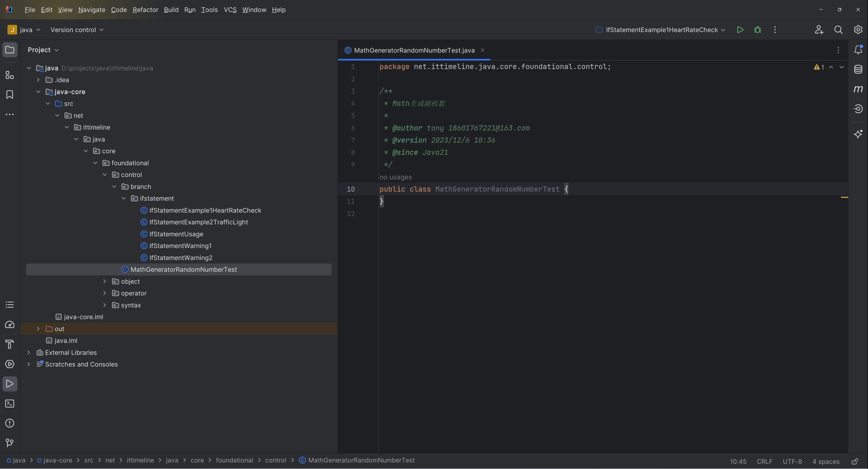868x469 pixels.
Task: Collapse the java-core module
Action: [x=38, y=92]
